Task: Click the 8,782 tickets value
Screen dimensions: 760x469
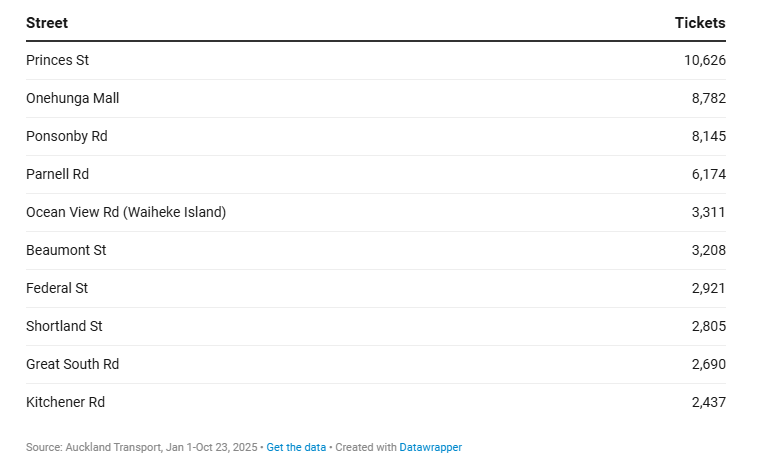Action: coord(708,98)
